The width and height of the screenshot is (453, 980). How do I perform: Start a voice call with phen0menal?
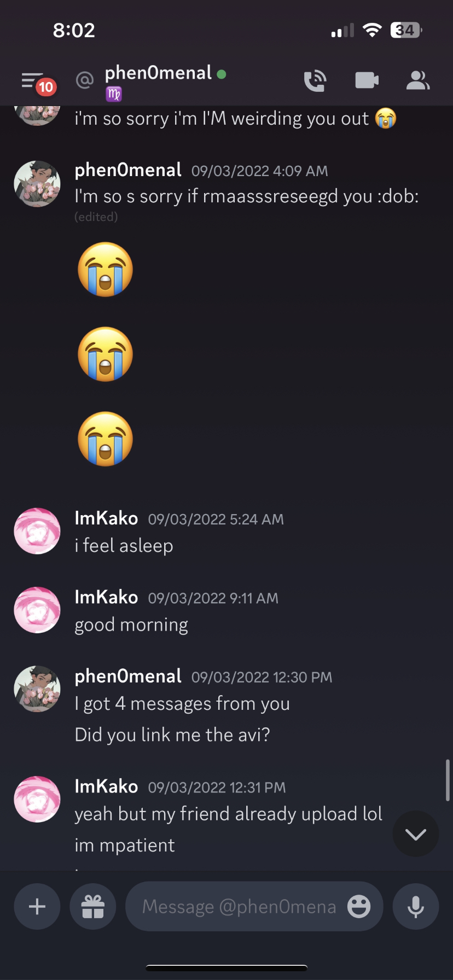pos(315,81)
